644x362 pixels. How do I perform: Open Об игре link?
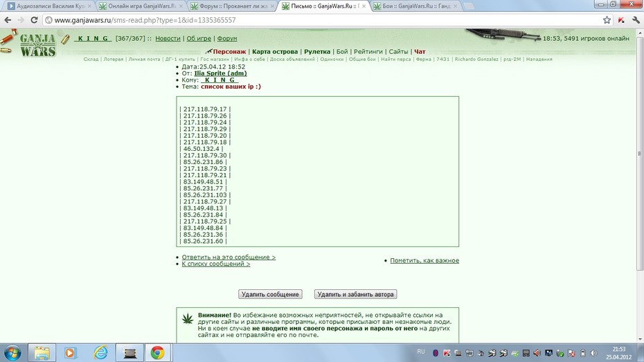(x=199, y=38)
